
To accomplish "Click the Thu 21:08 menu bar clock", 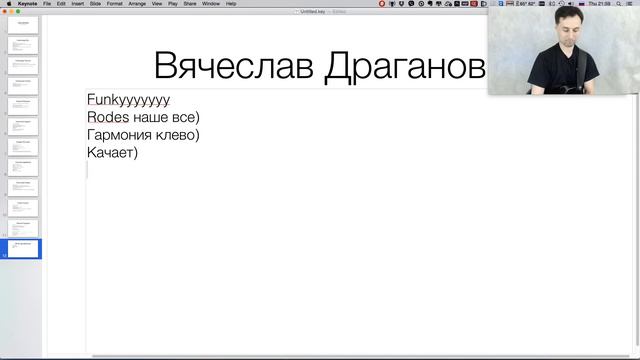I will point(599,3).
